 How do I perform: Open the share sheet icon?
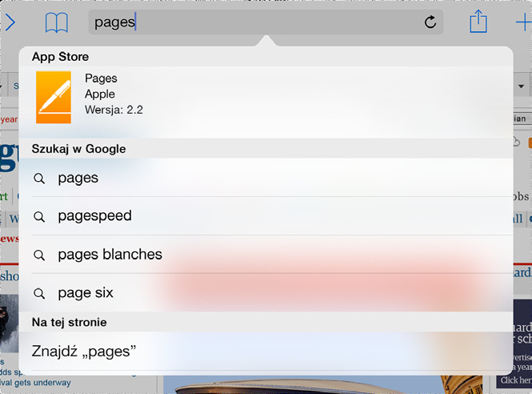tap(478, 22)
